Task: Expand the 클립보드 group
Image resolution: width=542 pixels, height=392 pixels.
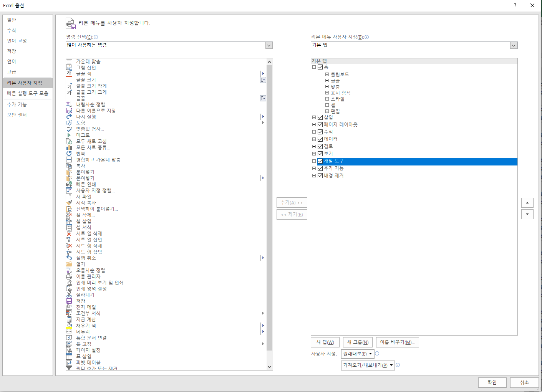Action: click(x=327, y=74)
